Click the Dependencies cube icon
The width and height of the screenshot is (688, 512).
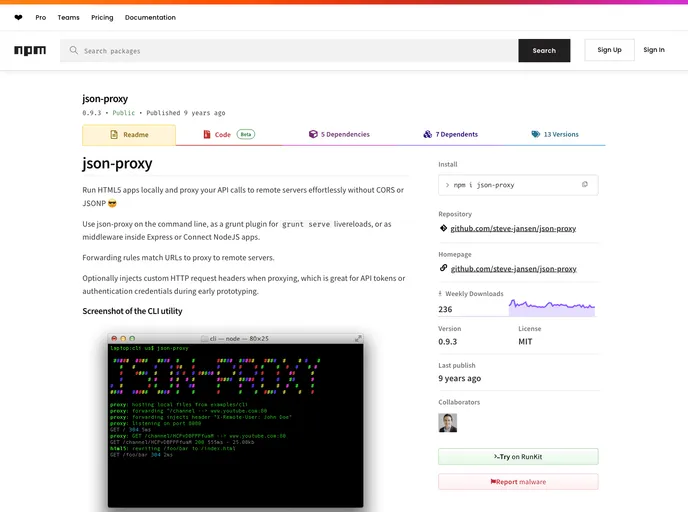coord(313,134)
